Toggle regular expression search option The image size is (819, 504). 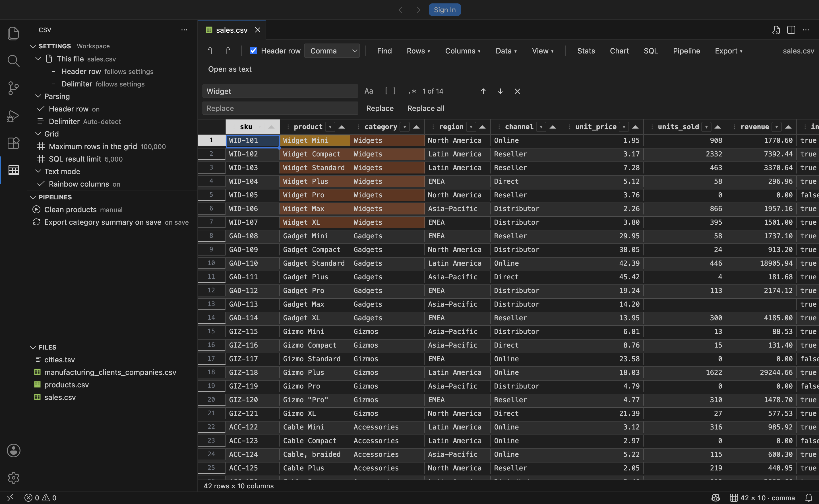(412, 91)
